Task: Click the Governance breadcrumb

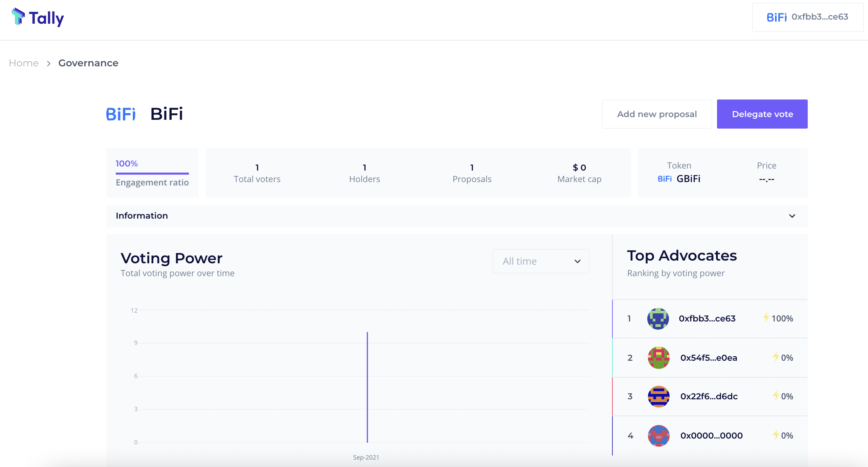Action: click(x=88, y=63)
